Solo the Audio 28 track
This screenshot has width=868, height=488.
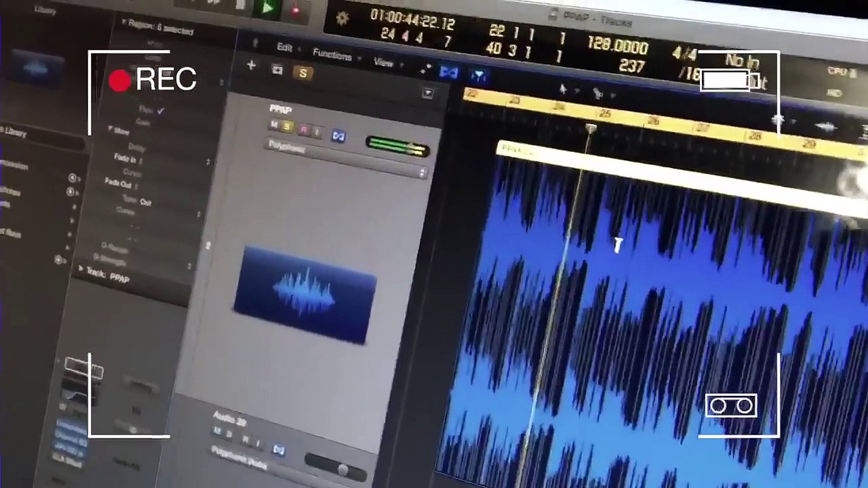pyautogui.click(x=229, y=434)
